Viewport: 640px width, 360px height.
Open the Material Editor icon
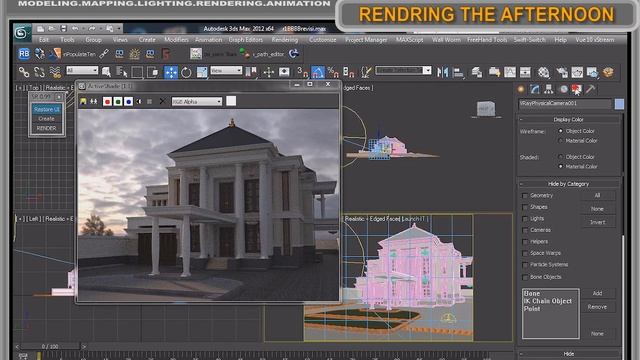coord(544,72)
